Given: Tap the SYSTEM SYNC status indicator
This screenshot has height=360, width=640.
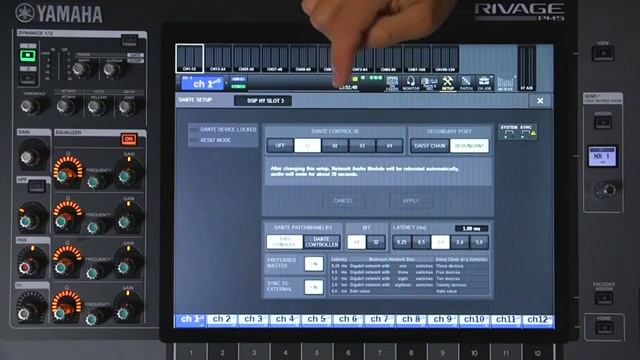Looking at the screenshot, I should 518,132.
